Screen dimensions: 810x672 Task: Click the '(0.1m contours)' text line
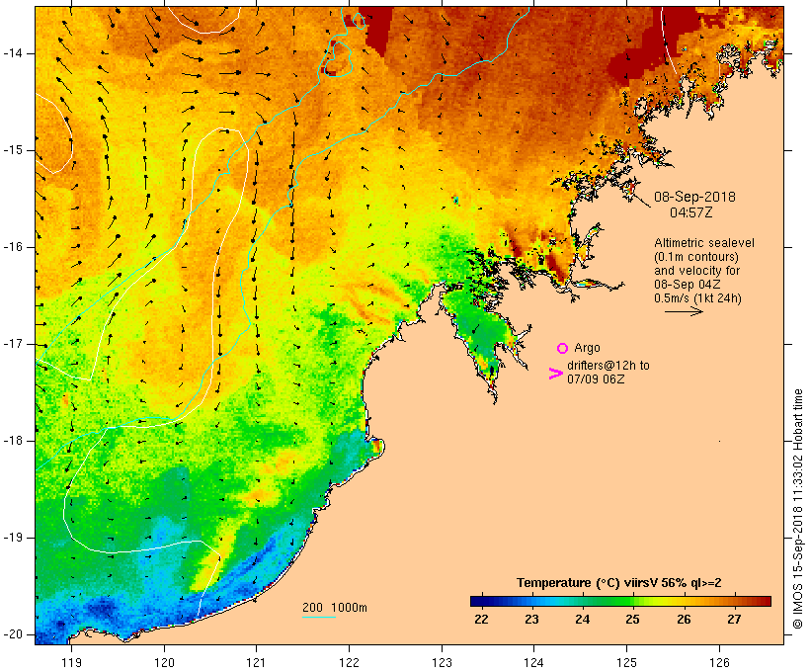click(696, 257)
